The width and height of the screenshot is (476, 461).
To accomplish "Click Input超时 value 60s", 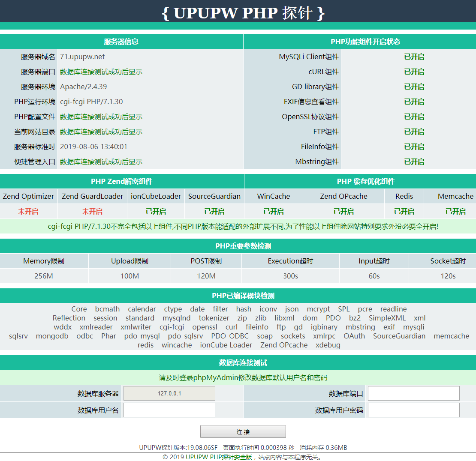I will (374, 276).
